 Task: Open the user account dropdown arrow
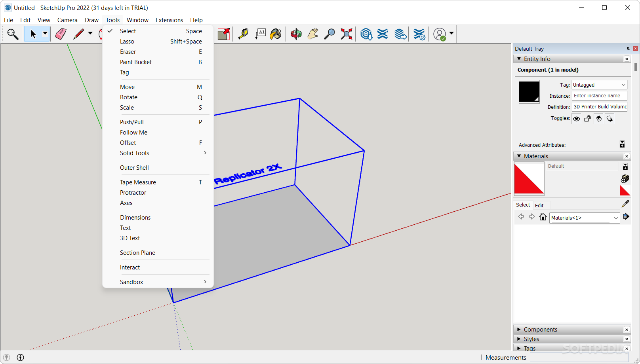[451, 34]
